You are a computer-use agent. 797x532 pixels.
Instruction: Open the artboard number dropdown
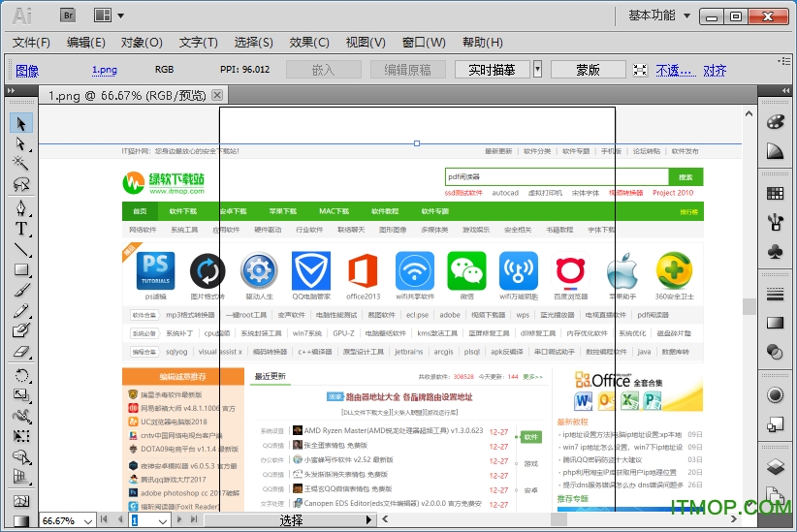click(163, 521)
